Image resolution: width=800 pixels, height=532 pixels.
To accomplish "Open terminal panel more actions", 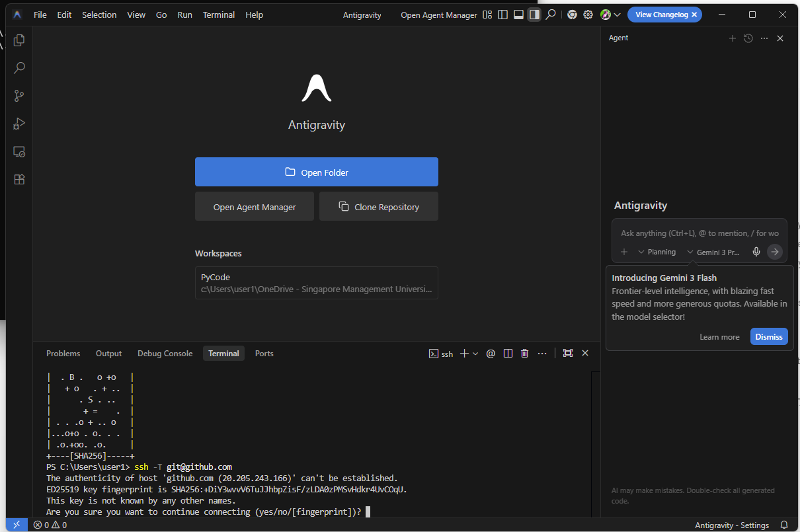I will [x=542, y=354].
